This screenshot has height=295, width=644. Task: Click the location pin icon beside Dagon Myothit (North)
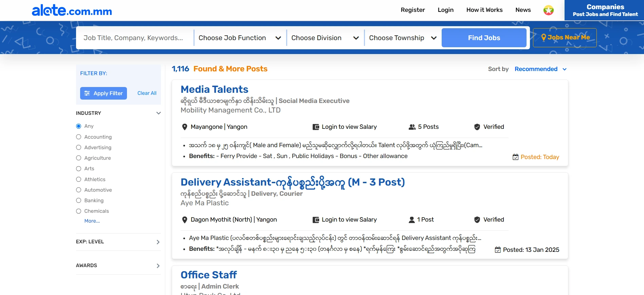coord(185,220)
